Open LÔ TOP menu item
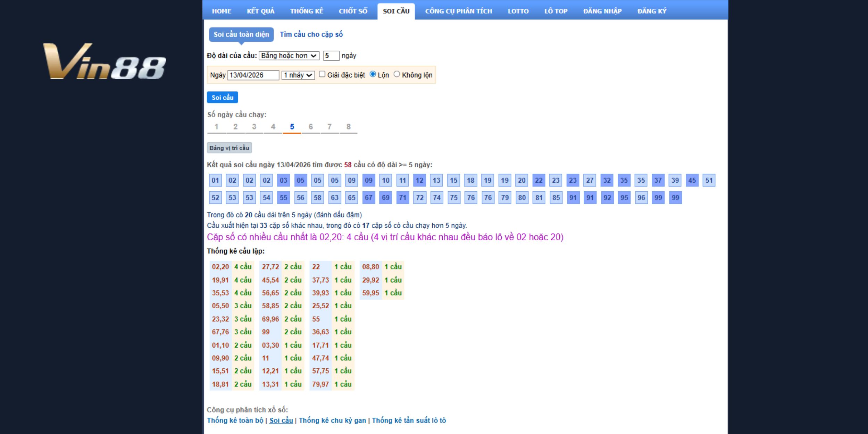Image resolution: width=868 pixels, height=434 pixels. coord(556,11)
